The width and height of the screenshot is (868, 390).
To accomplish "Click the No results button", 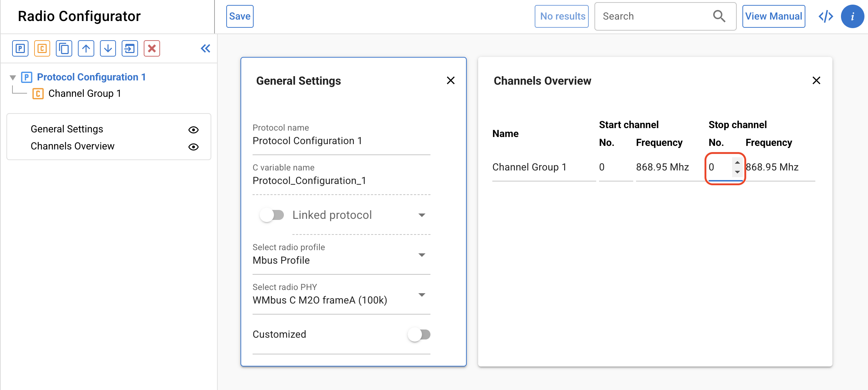I will click(x=562, y=16).
